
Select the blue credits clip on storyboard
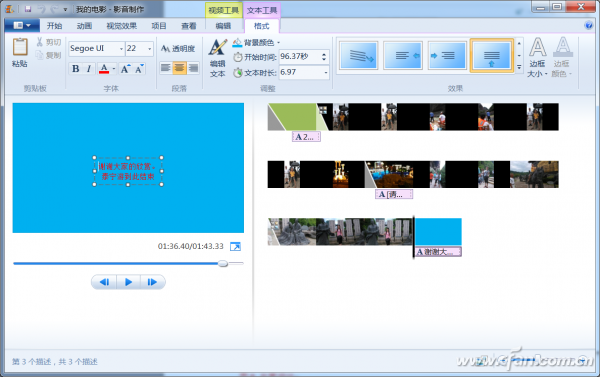click(438, 232)
